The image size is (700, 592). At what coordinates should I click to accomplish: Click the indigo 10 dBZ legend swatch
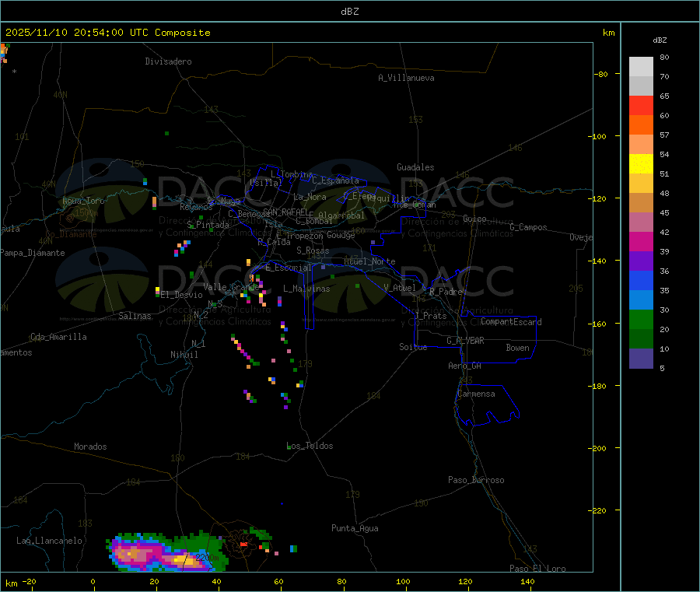[x=641, y=359]
